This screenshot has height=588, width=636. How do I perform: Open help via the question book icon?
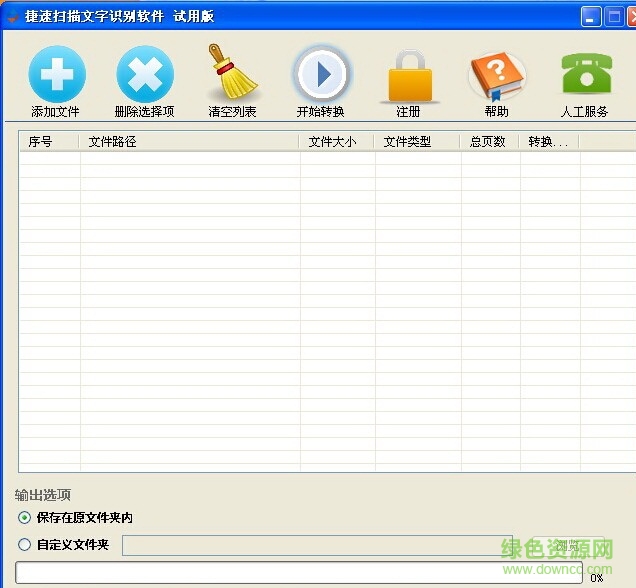tap(498, 76)
